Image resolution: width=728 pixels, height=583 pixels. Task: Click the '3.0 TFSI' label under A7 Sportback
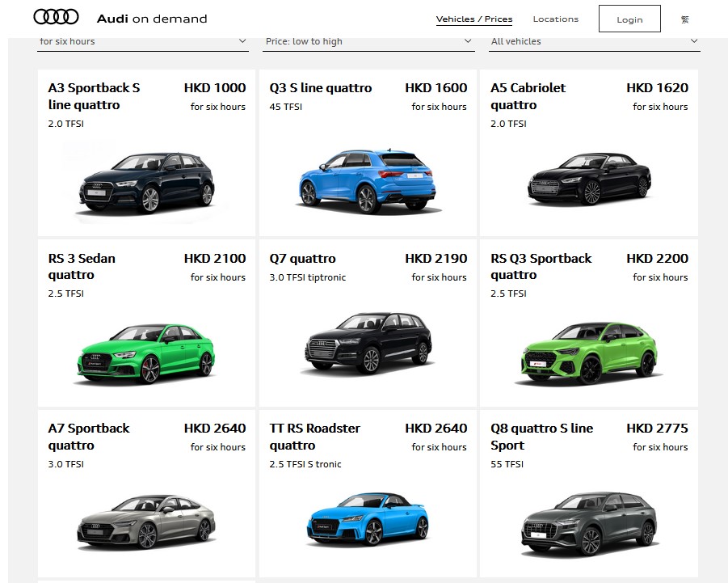(x=66, y=464)
